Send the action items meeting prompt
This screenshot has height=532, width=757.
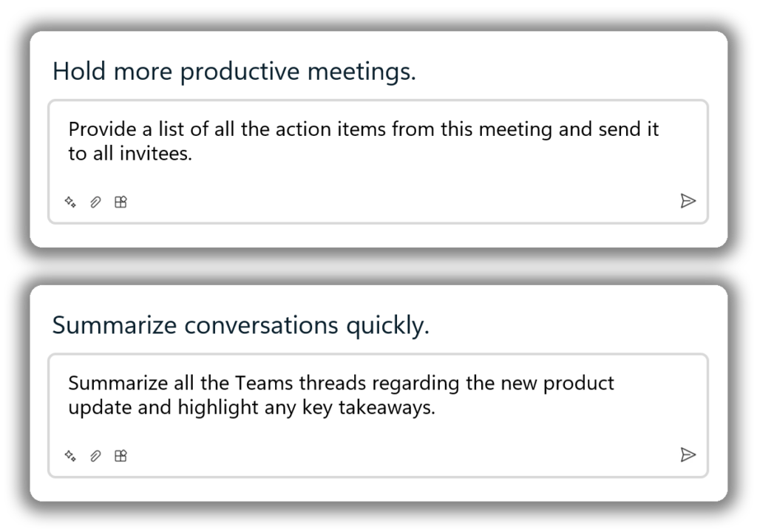688,201
